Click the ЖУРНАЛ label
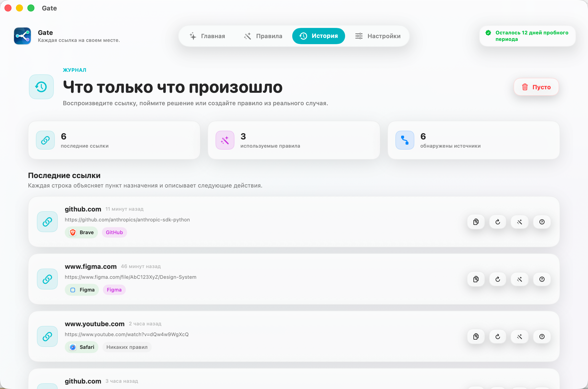 coord(74,70)
